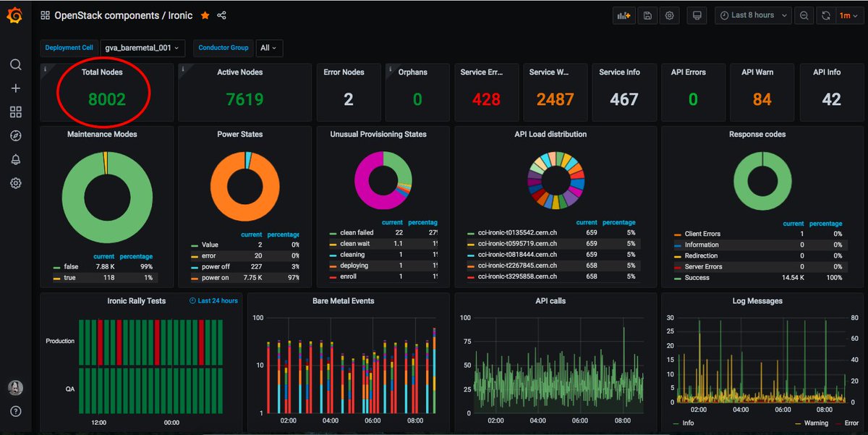The image size is (868, 435).
Task: Open the Explore compass icon
Action: (x=15, y=136)
